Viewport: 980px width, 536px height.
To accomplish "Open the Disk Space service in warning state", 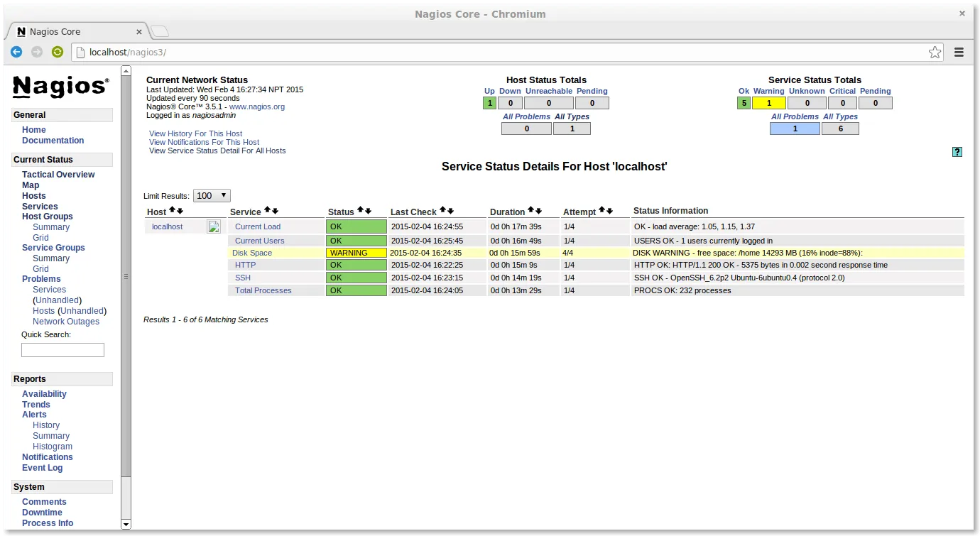I will [252, 253].
